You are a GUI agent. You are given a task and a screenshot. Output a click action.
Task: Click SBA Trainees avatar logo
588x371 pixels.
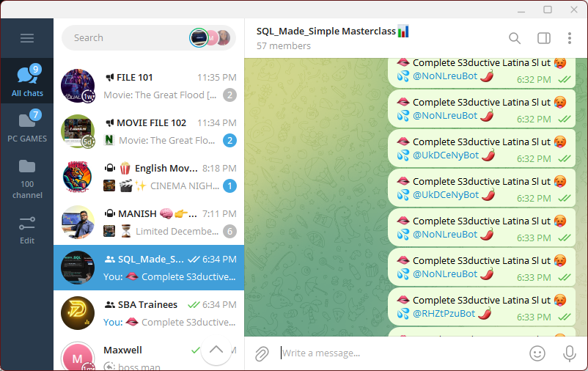point(78,313)
